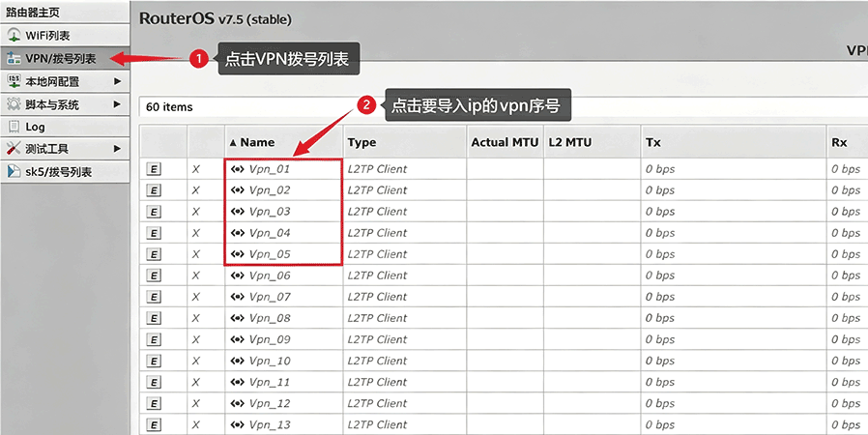Screen dimensions: 868x435
Task: Click the WiFi列表 sidebar icon
Action: pyautogui.click(x=14, y=36)
